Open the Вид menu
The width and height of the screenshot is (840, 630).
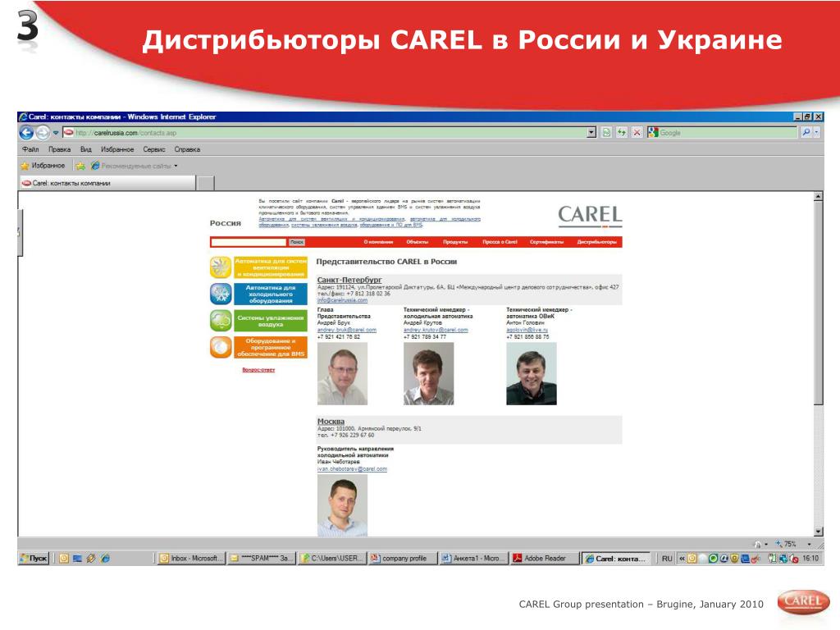[x=85, y=149]
